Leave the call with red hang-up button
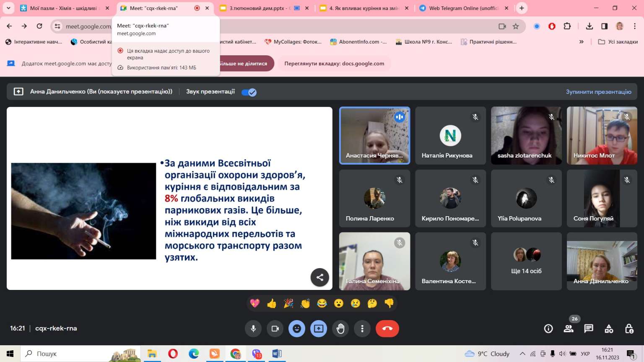Viewport: 644px width, 362px height. pyautogui.click(x=387, y=328)
